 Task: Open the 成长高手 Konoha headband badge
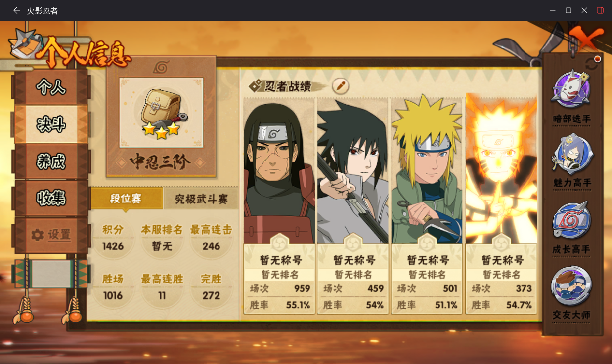(x=571, y=220)
